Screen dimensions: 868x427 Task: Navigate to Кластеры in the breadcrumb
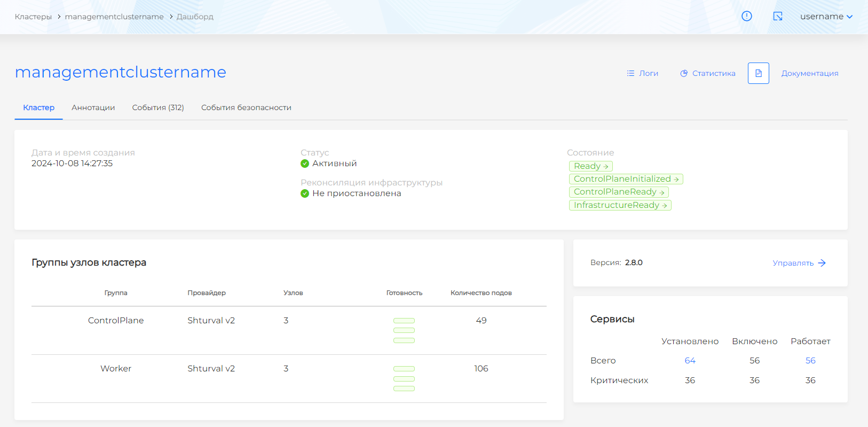click(33, 17)
